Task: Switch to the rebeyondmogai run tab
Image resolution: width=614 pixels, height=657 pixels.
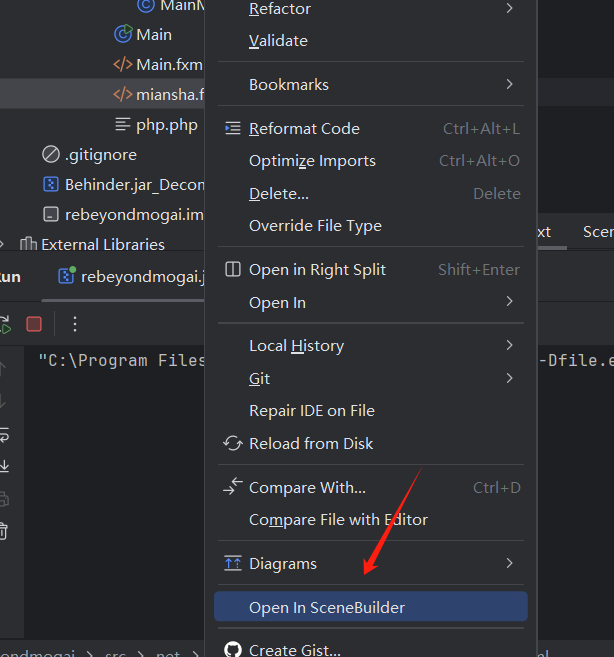Action: point(131,277)
